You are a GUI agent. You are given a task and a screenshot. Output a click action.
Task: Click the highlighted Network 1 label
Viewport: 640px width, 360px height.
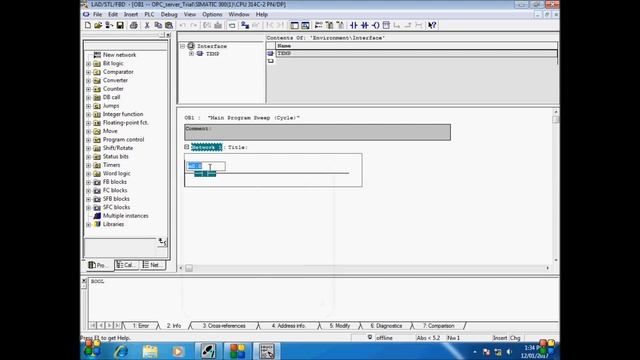tap(207, 147)
